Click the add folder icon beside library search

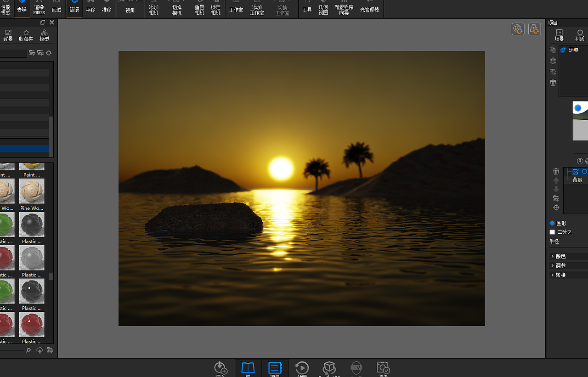32,53
